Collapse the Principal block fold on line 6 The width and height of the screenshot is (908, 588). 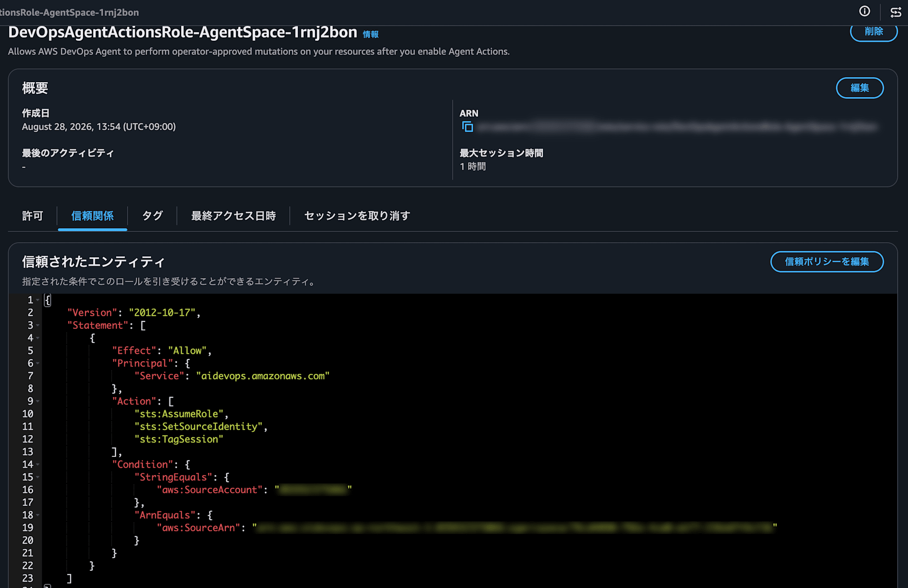[38, 363]
